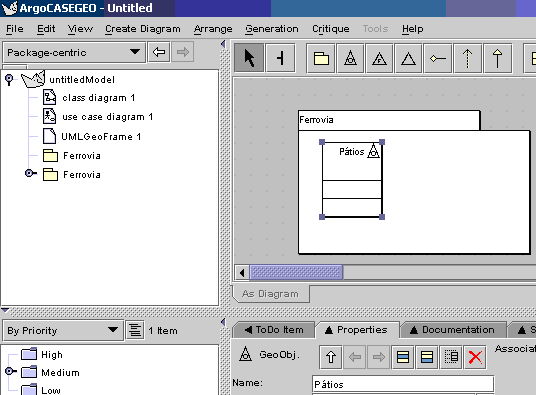Click the Name field containing Pátios
Viewport: 536px width, 395px height.
pyautogui.click(x=403, y=384)
